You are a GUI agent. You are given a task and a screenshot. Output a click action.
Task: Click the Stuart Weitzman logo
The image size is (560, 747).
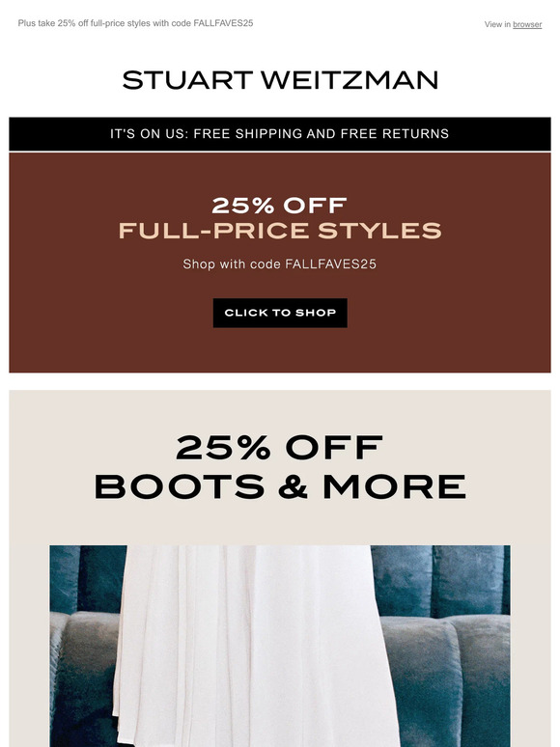280,80
